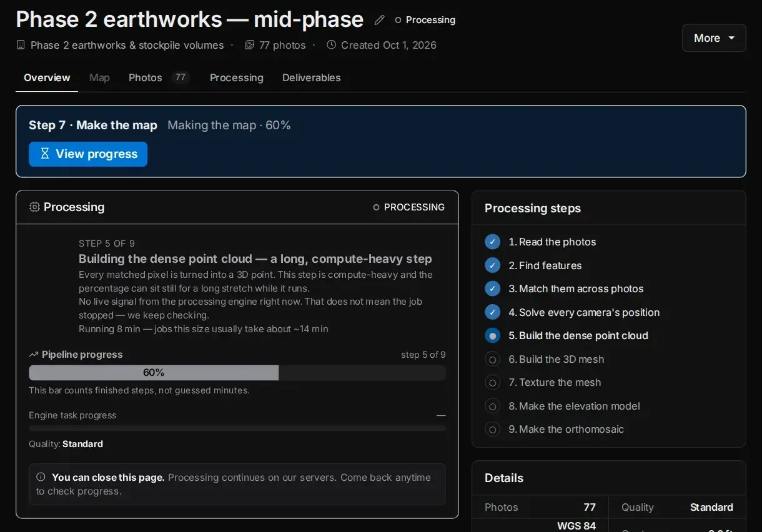
Task: Click the checkmark for "1. Read the photos"
Action: (493, 242)
